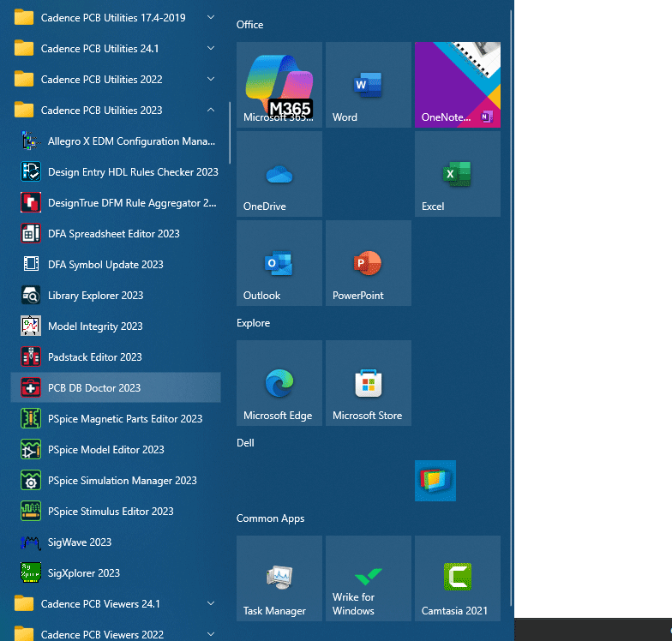Click Cadence PCB Utilities 17.4-2019 folder icon
672x641 pixels.
(x=24, y=17)
